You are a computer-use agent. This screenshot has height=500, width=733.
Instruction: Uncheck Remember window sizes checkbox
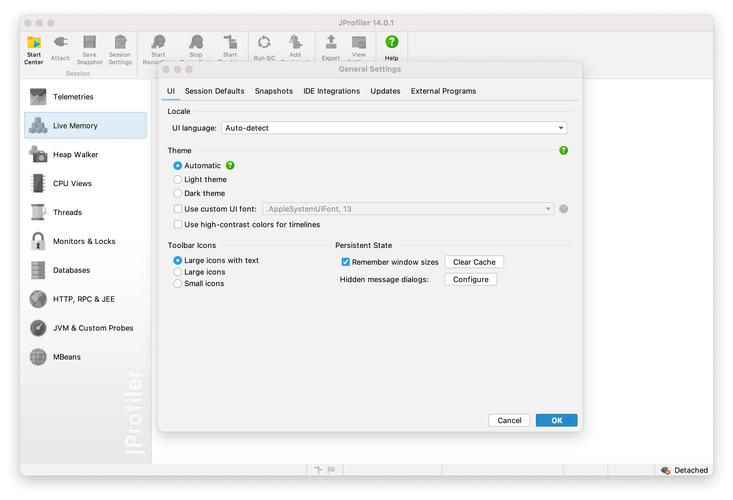pyautogui.click(x=345, y=262)
